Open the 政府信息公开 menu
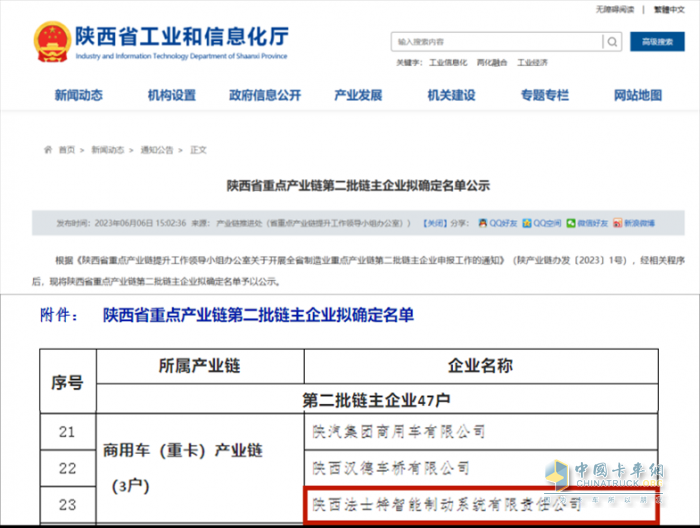This screenshot has height=528, width=700. [265, 95]
